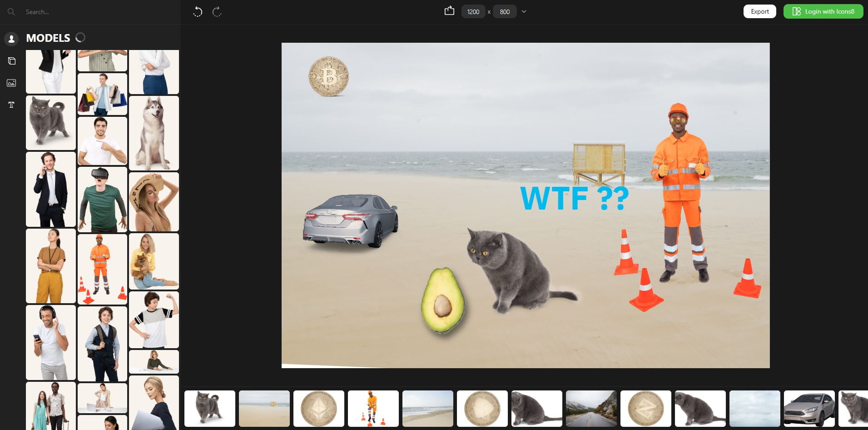
Task: Pick the mountain road background thumbnail
Action: click(x=591, y=408)
